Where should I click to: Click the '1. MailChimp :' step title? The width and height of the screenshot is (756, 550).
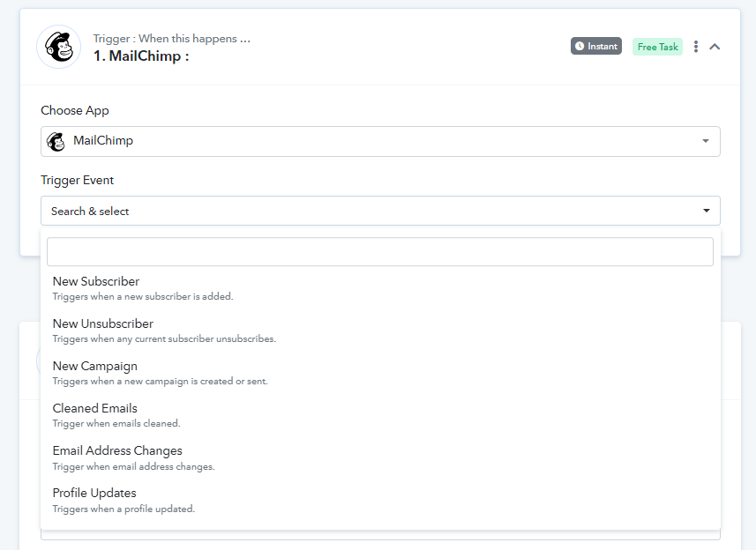click(x=141, y=56)
